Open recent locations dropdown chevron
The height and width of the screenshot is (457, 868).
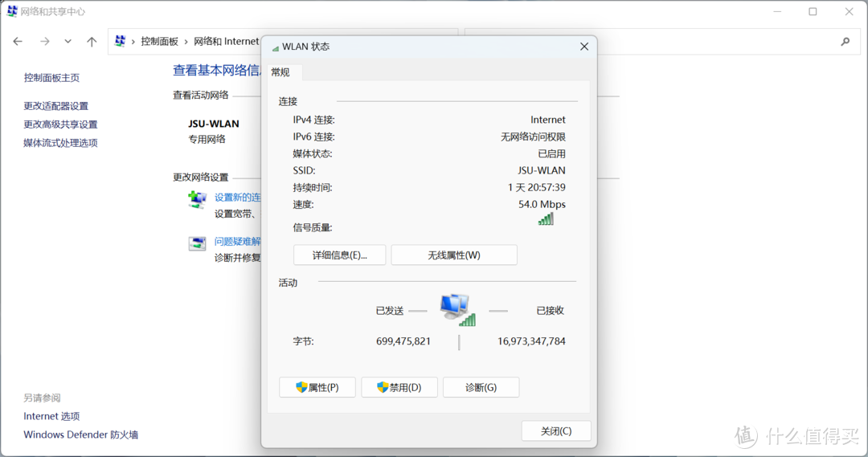pos(68,42)
